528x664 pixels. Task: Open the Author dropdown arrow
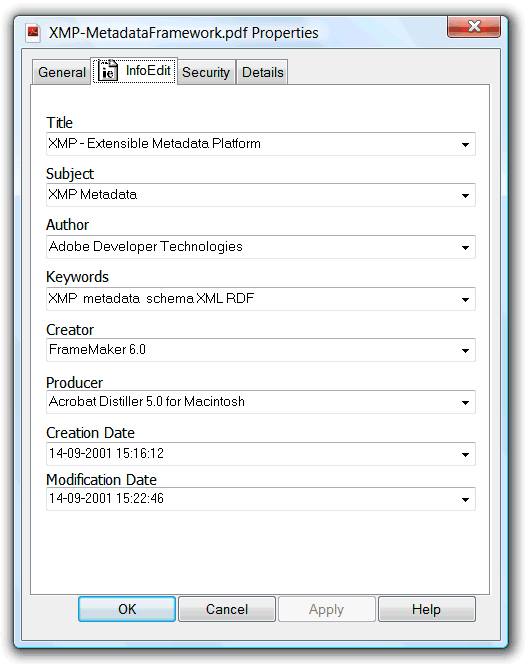(x=465, y=248)
